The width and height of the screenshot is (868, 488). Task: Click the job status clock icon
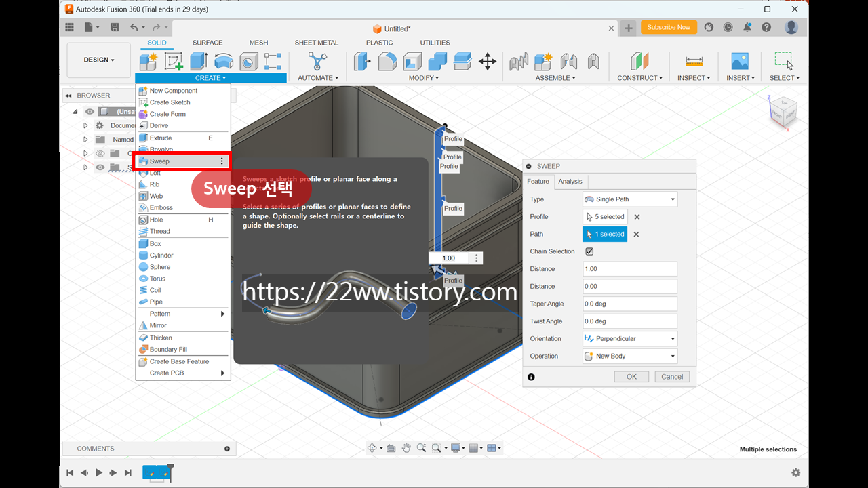point(728,27)
